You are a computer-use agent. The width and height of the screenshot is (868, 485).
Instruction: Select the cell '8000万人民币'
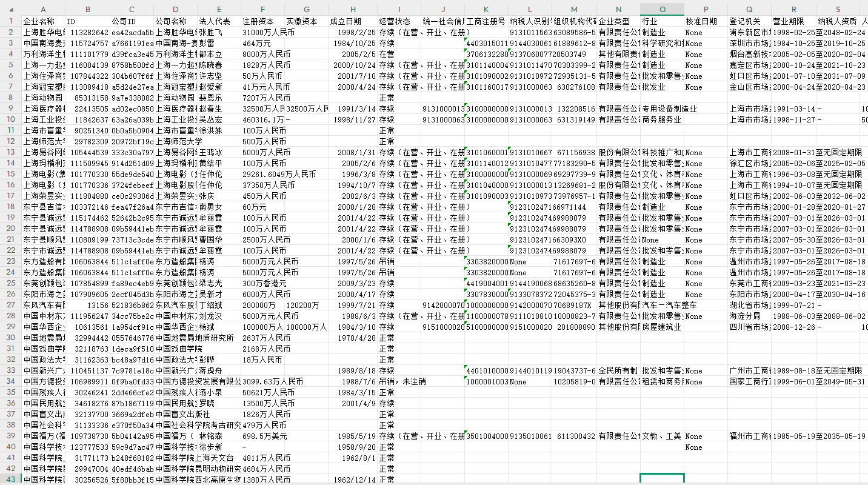tap(262, 54)
